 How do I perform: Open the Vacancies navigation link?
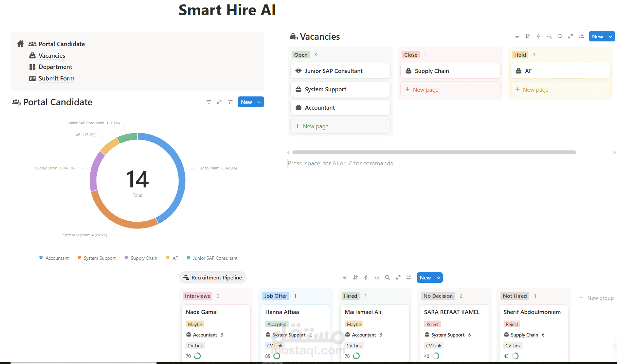(52, 55)
